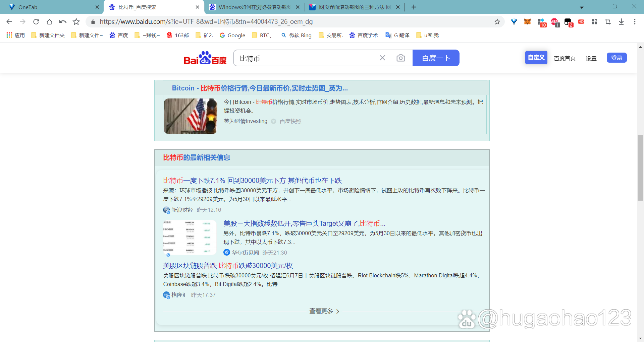This screenshot has height=342, width=644.
Task: Open the Google bookmark
Action: pyautogui.click(x=232, y=35)
